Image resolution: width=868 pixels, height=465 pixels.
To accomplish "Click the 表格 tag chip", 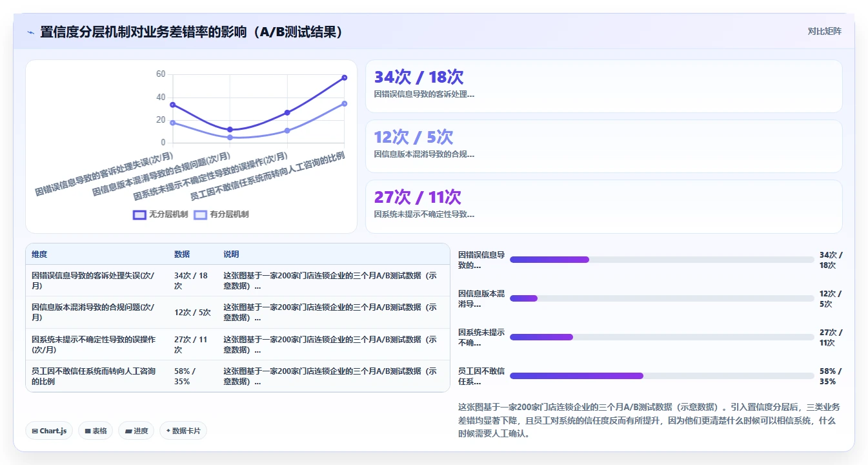I will [96, 431].
